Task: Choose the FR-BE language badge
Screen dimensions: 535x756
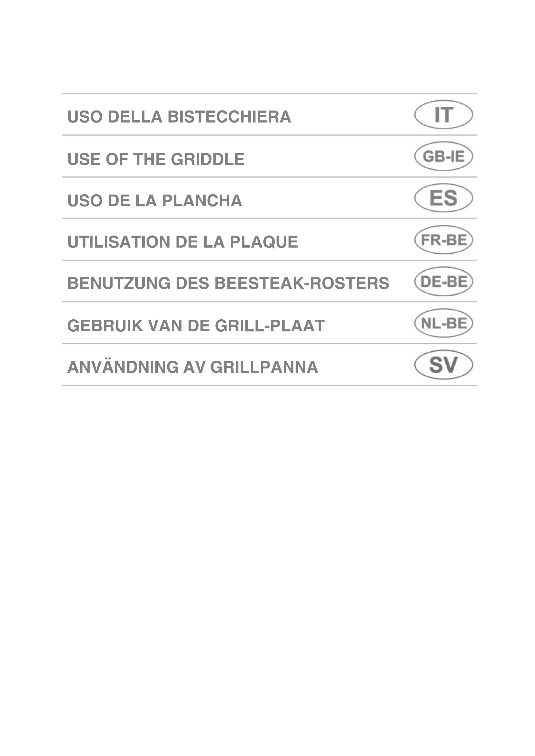Action: (x=443, y=240)
